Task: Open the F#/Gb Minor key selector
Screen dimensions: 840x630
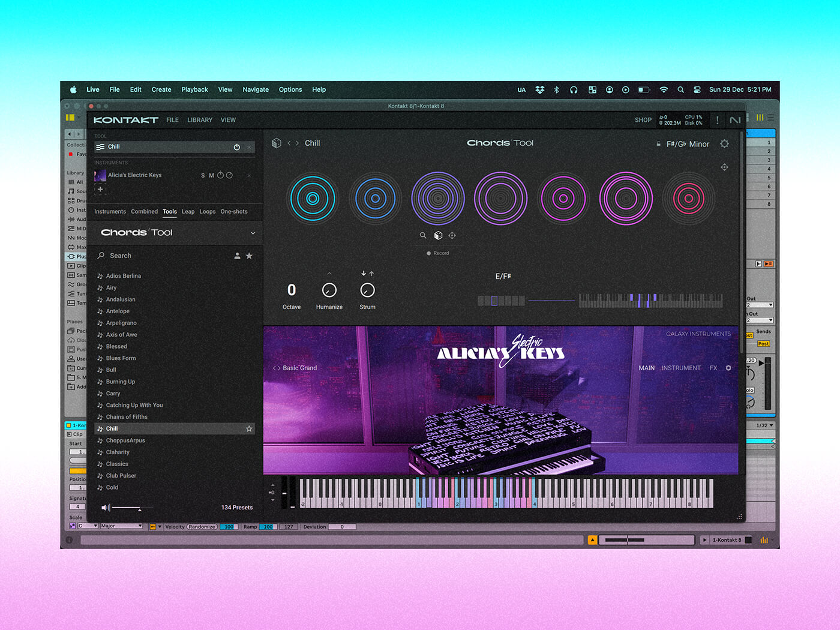Action: (688, 144)
